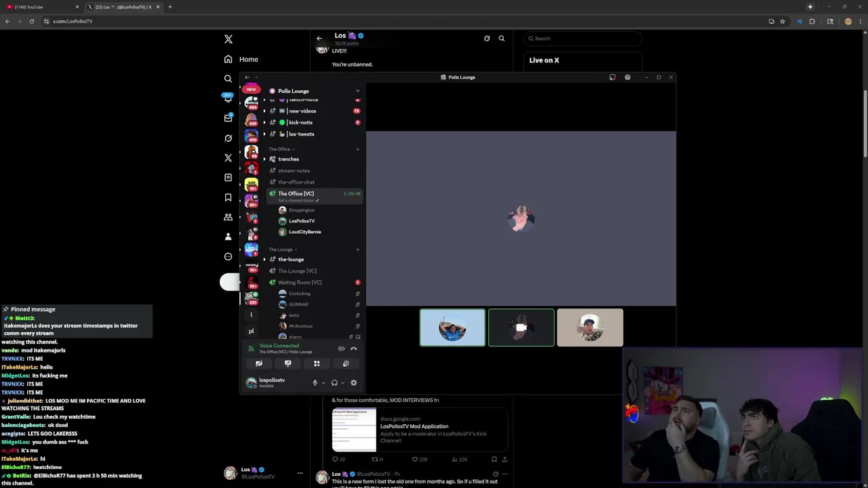Open Grok icon in X sidebar
The height and width of the screenshot is (488, 868).
[x=229, y=138]
